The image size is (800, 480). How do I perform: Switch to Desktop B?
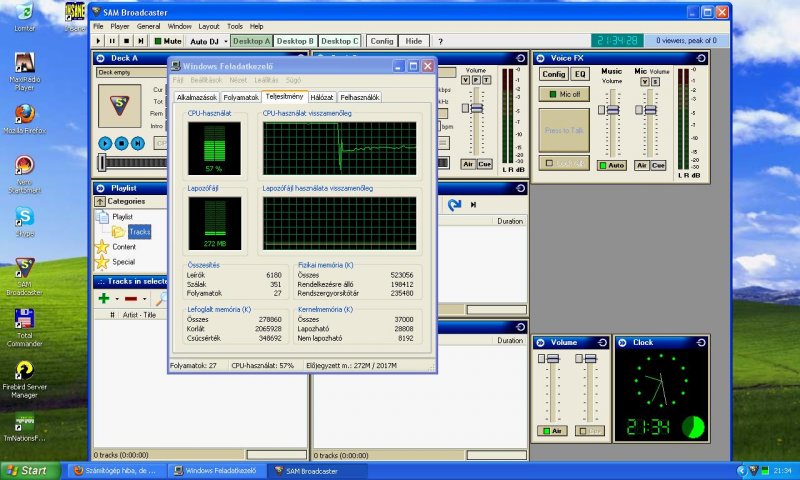[x=295, y=41]
